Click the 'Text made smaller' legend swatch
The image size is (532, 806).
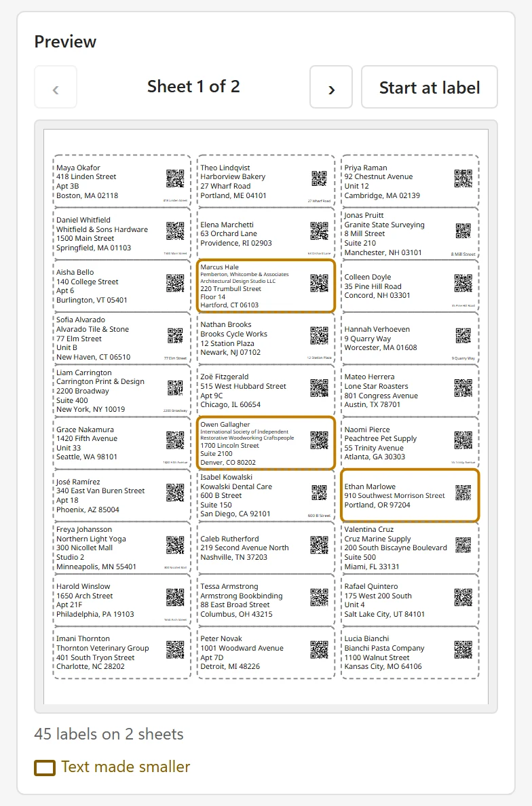[x=45, y=768]
